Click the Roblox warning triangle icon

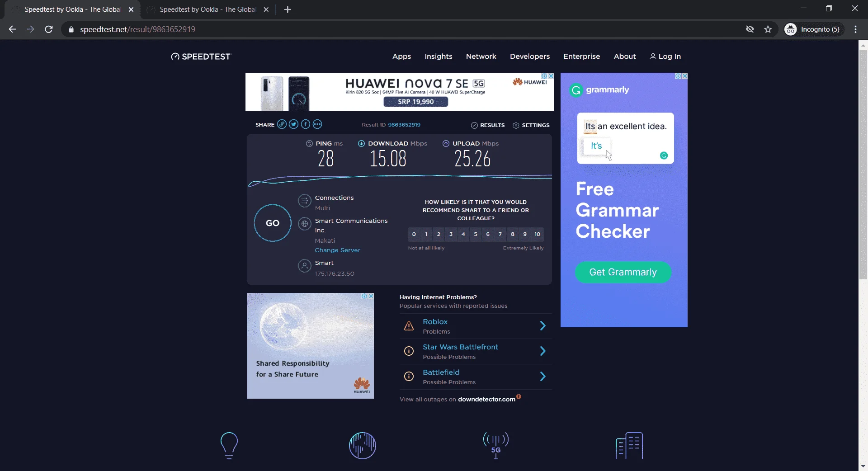(x=409, y=326)
